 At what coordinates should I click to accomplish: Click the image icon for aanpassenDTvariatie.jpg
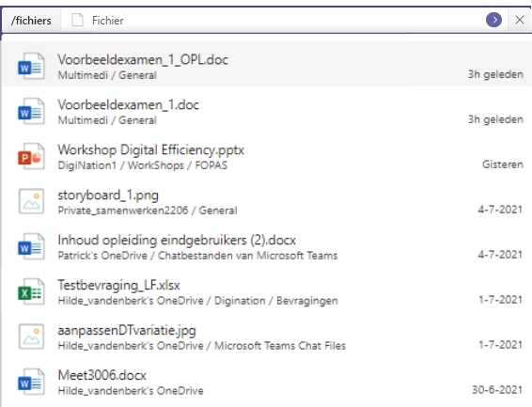(31, 337)
